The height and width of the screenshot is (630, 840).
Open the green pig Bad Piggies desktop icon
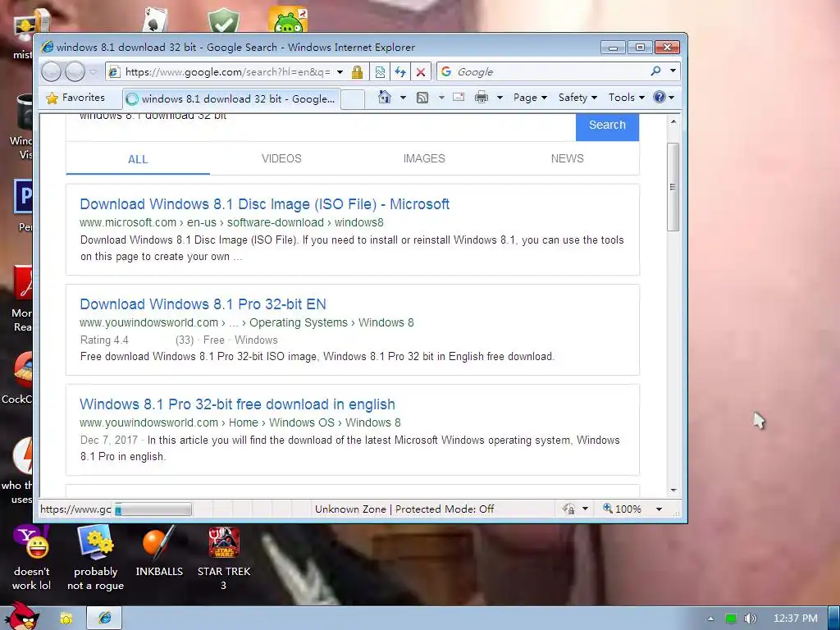click(288, 21)
